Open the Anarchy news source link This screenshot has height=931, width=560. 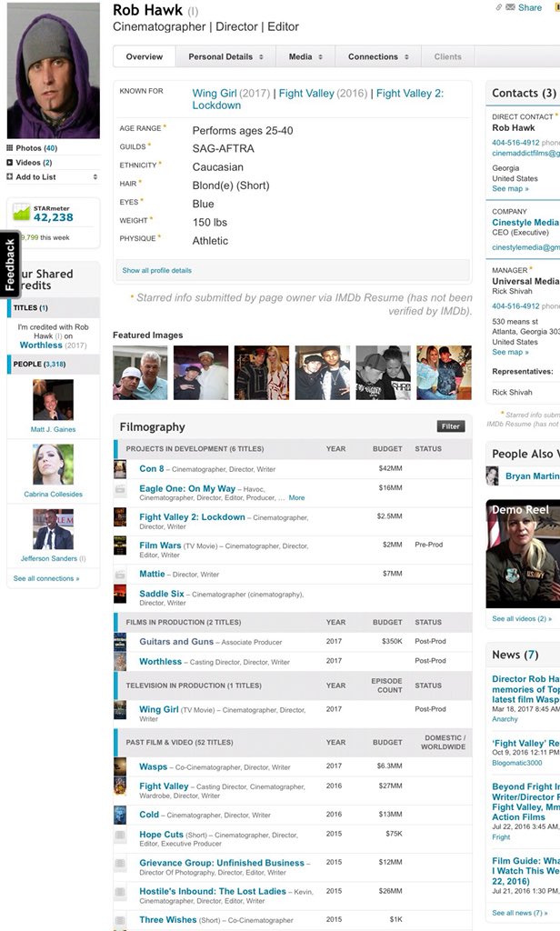pos(505,719)
